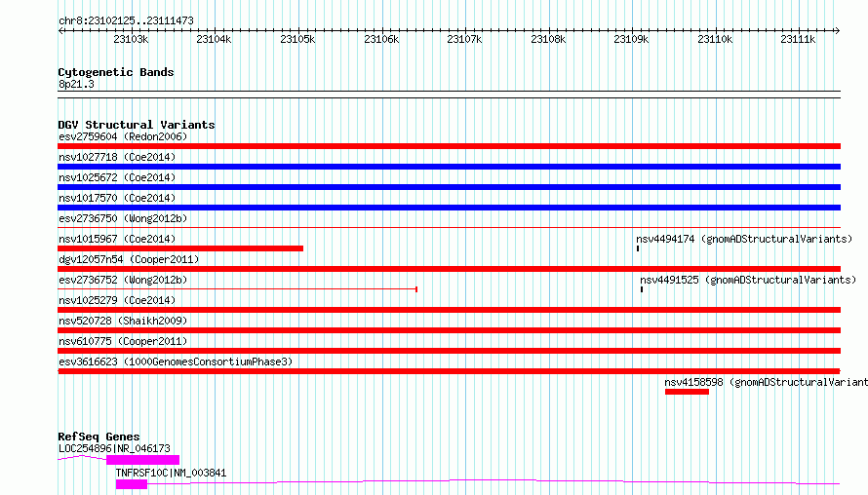
Task: Click esv2736752 (Wong2012b) variant label
Action: coord(123,280)
